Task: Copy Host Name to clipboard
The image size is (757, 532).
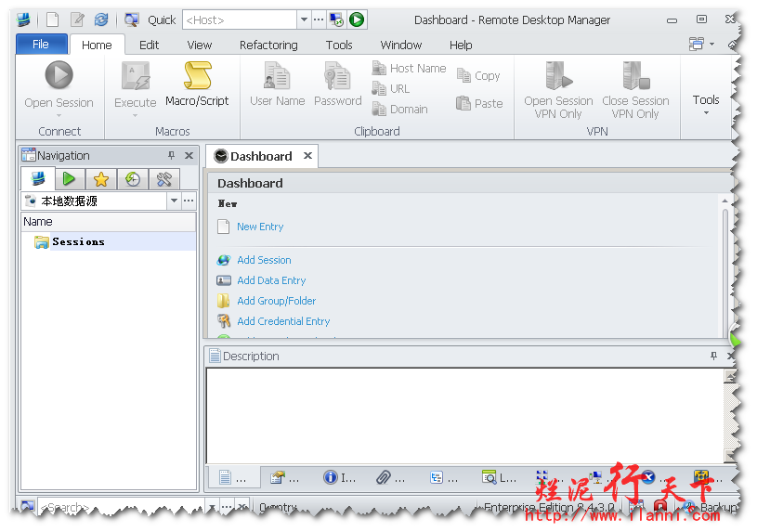Action: click(x=409, y=69)
